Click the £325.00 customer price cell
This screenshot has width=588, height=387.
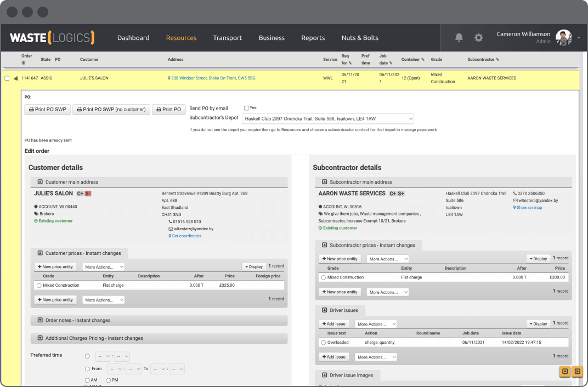[227, 286]
